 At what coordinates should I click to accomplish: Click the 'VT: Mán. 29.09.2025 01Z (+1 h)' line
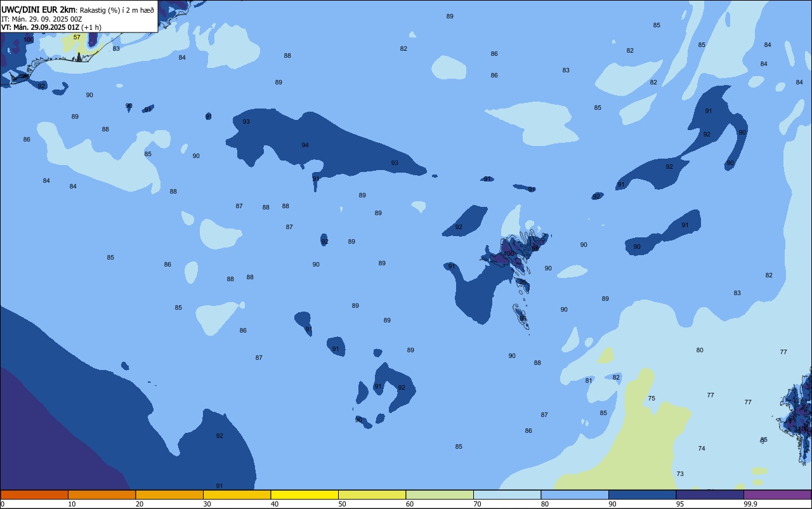[51, 27]
